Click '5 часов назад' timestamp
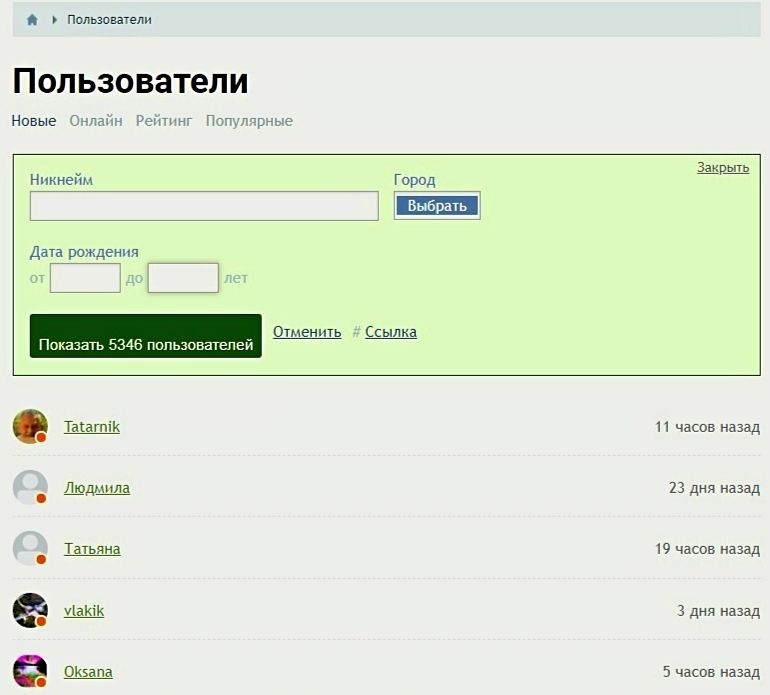Viewport: 770px width, 695px height. (711, 671)
